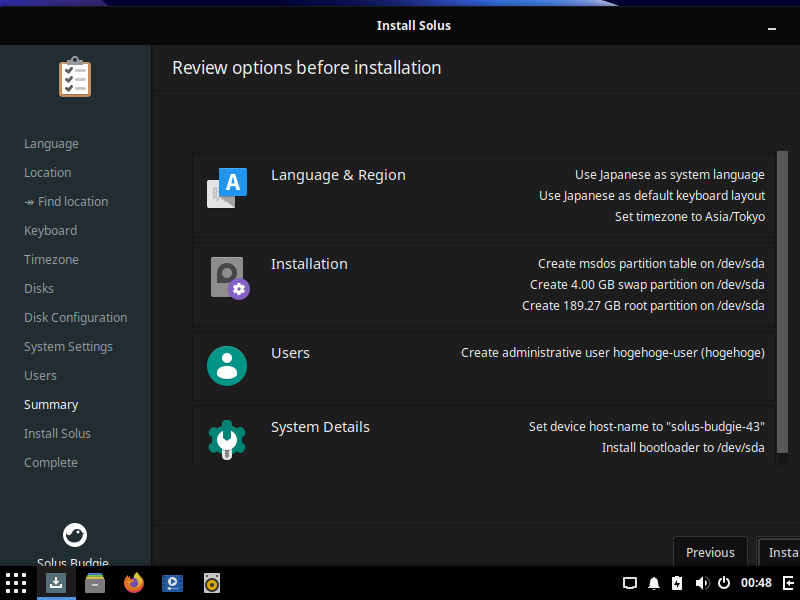This screenshot has height=600, width=800.
Task: Click the 'Language & Region' heading
Action: [x=338, y=175]
